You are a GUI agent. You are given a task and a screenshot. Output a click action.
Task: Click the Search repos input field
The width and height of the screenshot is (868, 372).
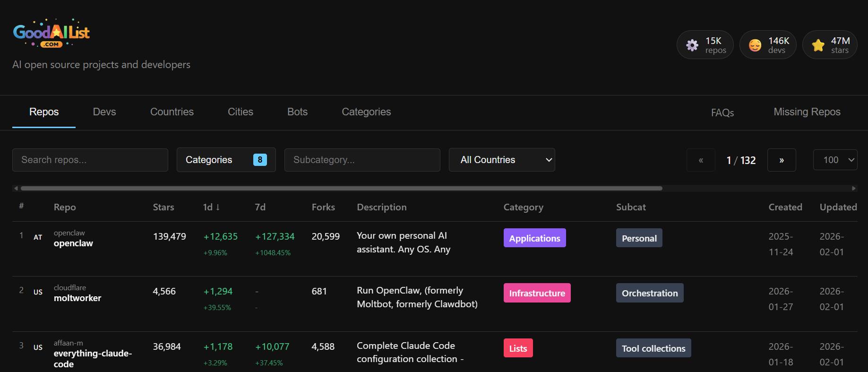tap(90, 160)
